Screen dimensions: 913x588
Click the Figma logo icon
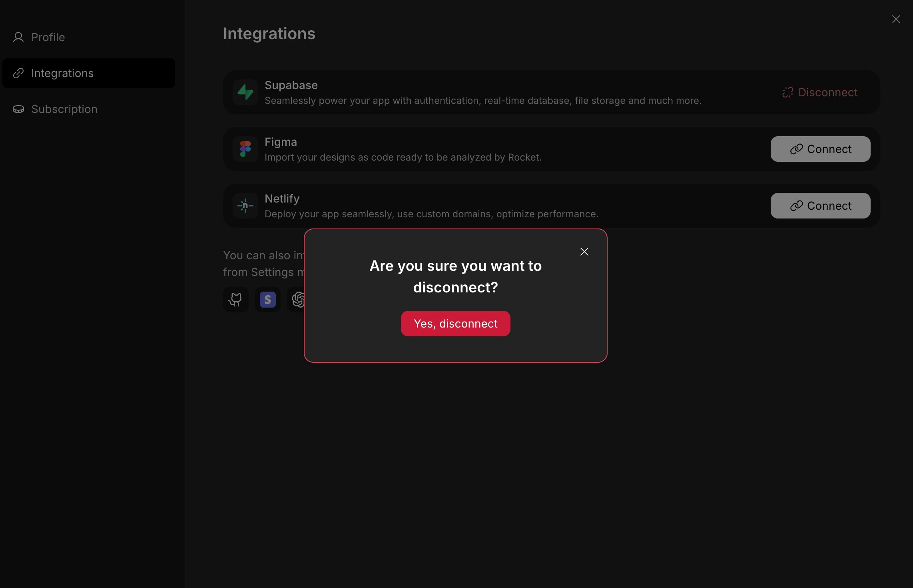point(245,149)
